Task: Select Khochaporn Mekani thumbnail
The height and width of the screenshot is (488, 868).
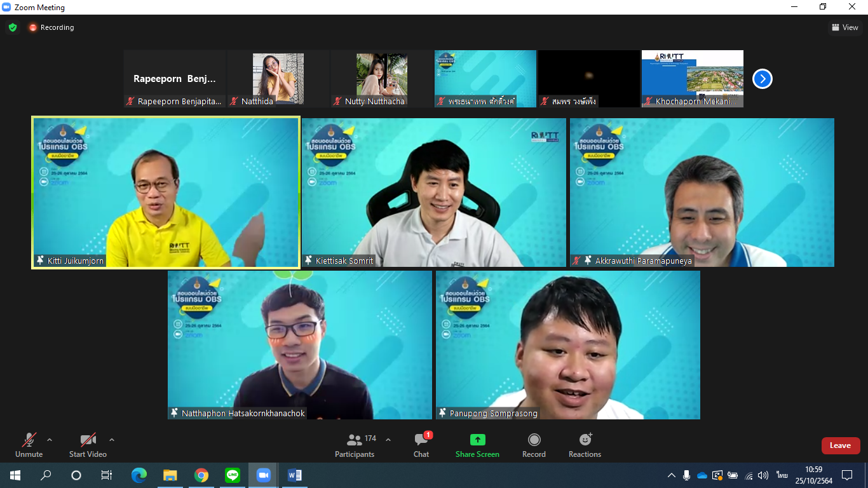Action: [693, 79]
